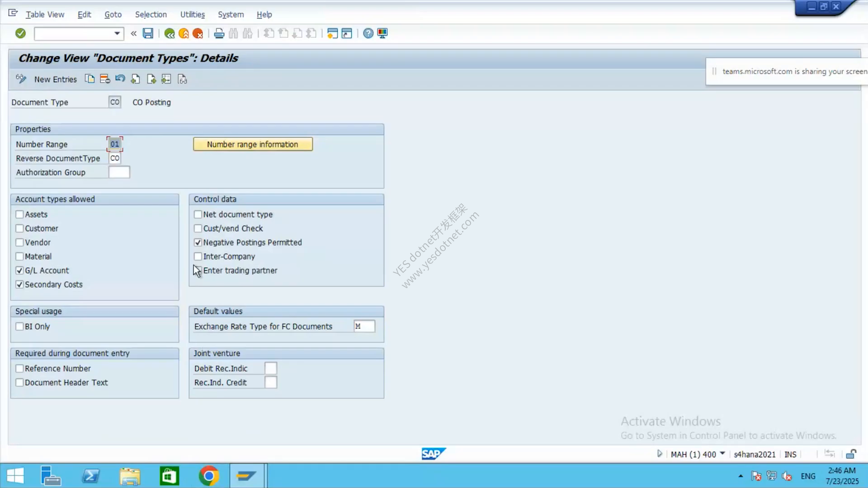Click Number range information button
The image size is (868, 488).
(253, 144)
